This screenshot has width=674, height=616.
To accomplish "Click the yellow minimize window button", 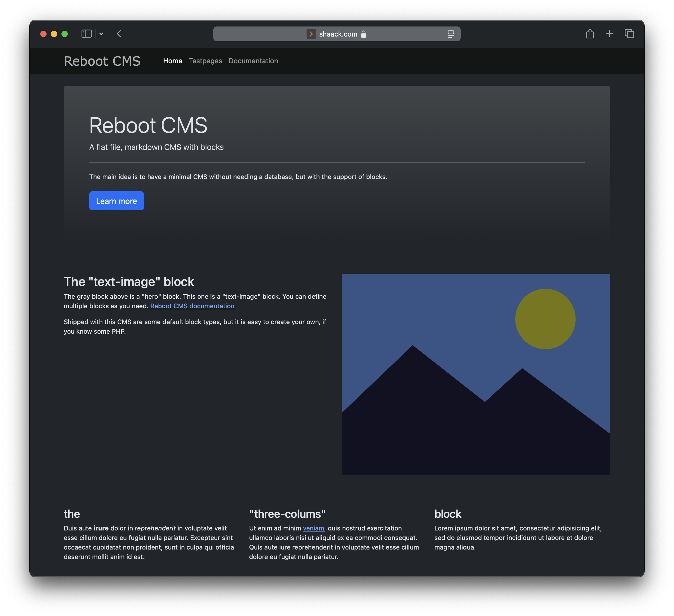I will pos(54,34).
